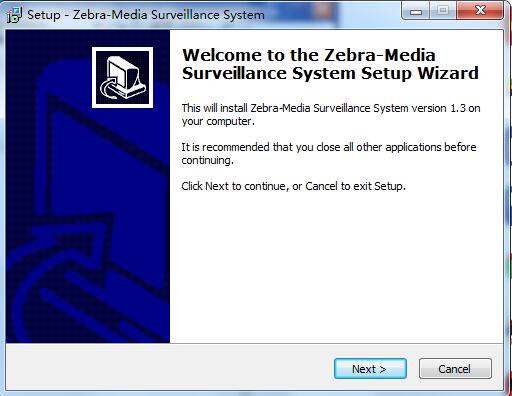Proceed with the Next > button
The width and height of the screenshot is (512, 396).
(370, 369)
